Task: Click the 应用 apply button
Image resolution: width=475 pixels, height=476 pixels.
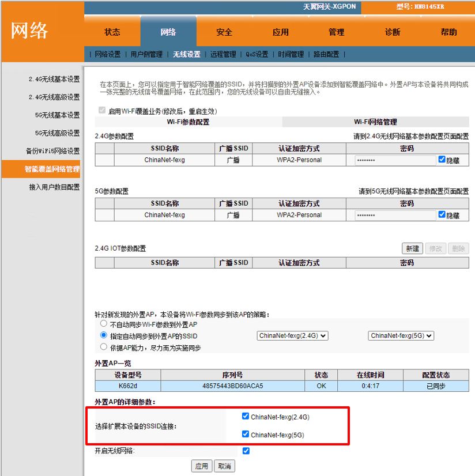Action: [202, 466]
